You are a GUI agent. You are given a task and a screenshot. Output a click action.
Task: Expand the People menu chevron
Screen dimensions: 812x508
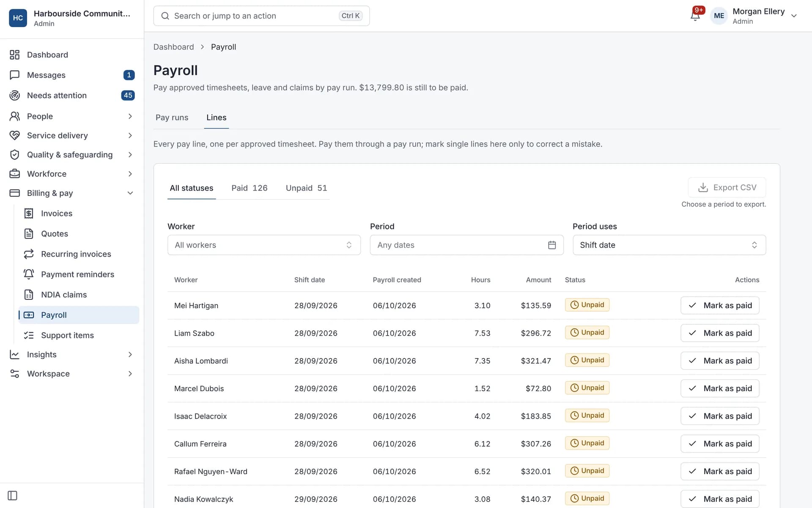click(x=130, y=116)
